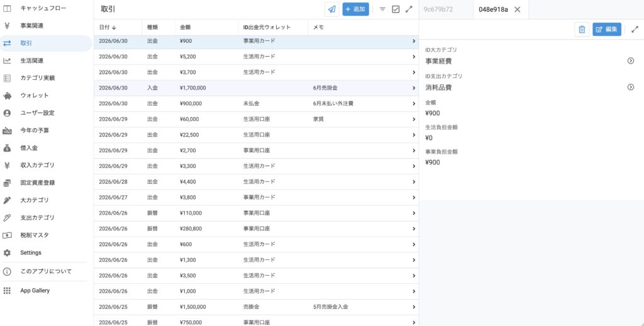644x326 pixels.
Task: Click the coins icon for 固定資産登録
Action: 7,183
